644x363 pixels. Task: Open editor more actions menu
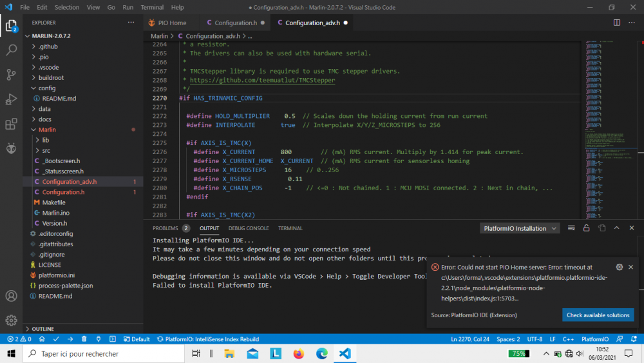(x=632, y=23)
